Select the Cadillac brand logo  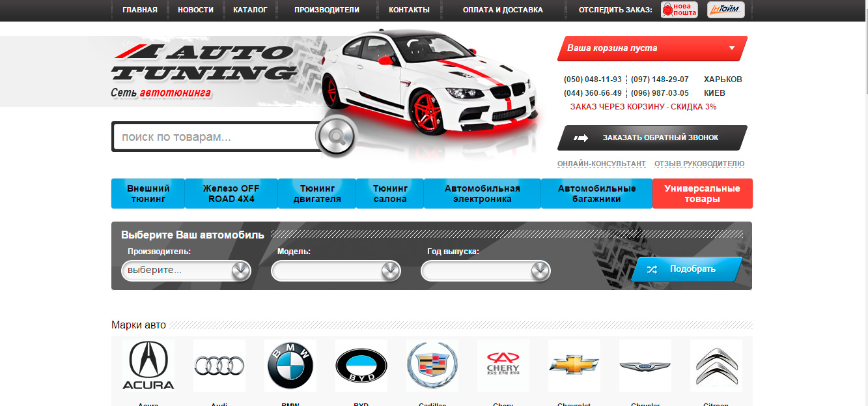(x=432, y=366)
